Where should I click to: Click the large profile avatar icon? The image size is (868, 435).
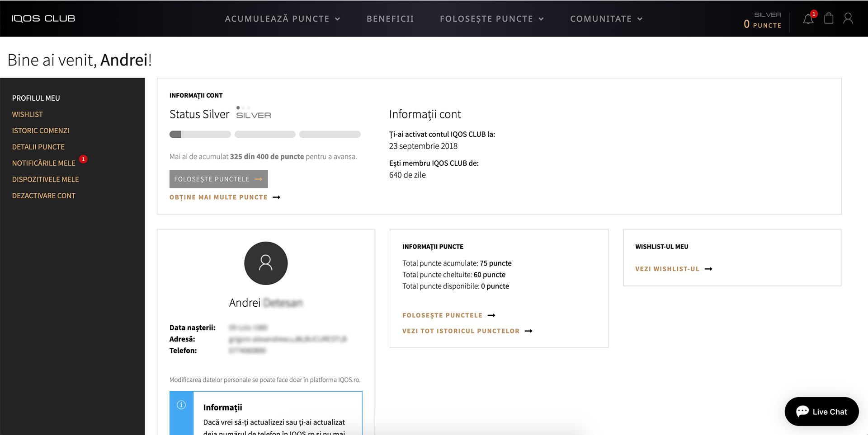tap(266, 263)
